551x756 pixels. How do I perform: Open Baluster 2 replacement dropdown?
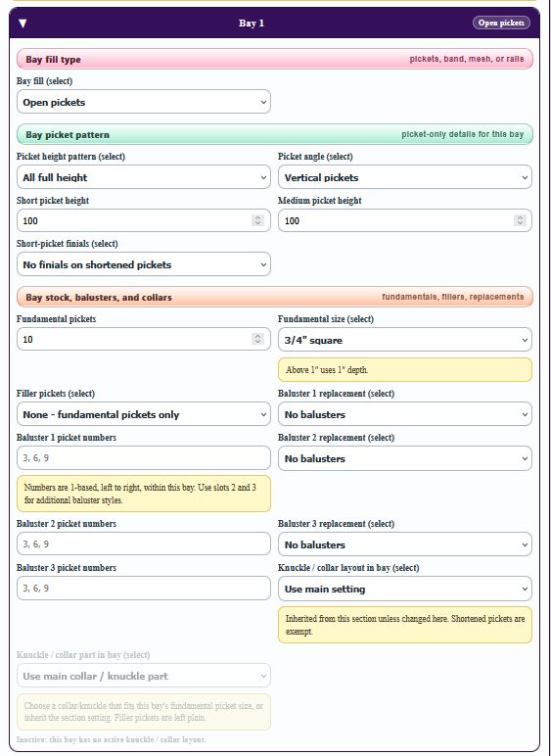pos(405,458)
